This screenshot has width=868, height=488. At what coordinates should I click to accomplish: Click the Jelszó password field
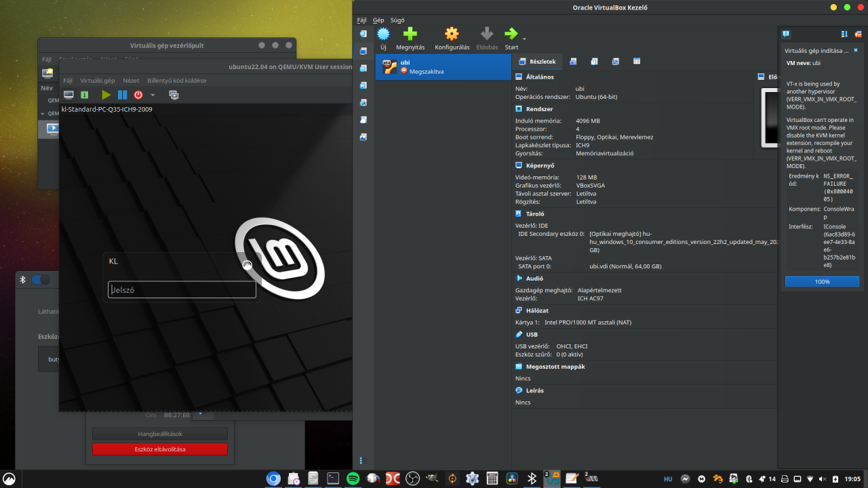click(182, 290)
